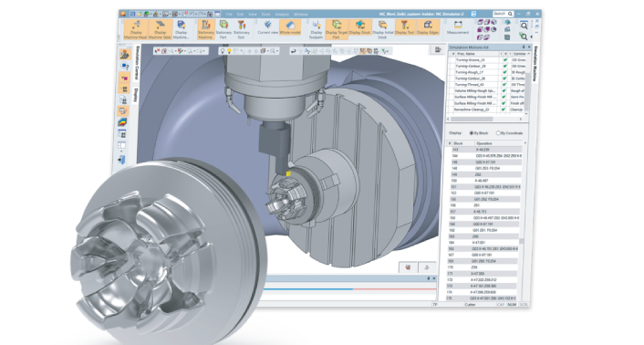
Task: Toggle green checkmark for Turning-Groove_16
Action: click(x=505, y=60)
